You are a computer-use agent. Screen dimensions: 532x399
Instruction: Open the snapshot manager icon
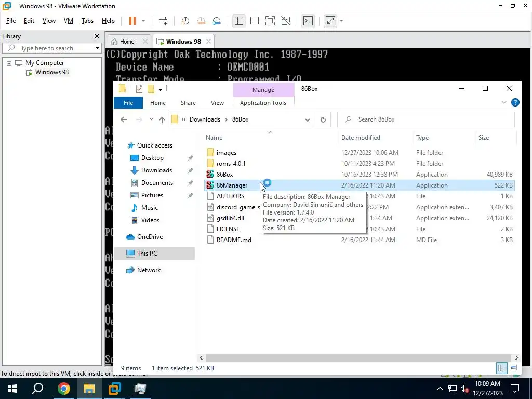point(217,21)
